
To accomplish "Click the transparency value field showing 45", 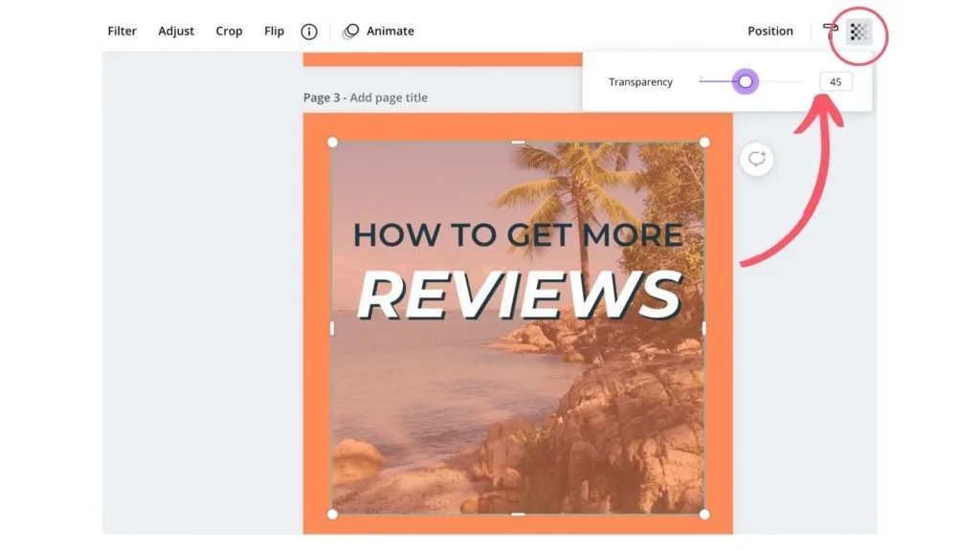I will (835, 81).
